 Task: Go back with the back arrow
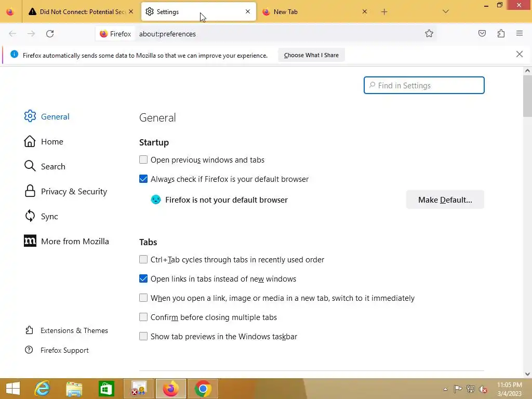point(12,34)
